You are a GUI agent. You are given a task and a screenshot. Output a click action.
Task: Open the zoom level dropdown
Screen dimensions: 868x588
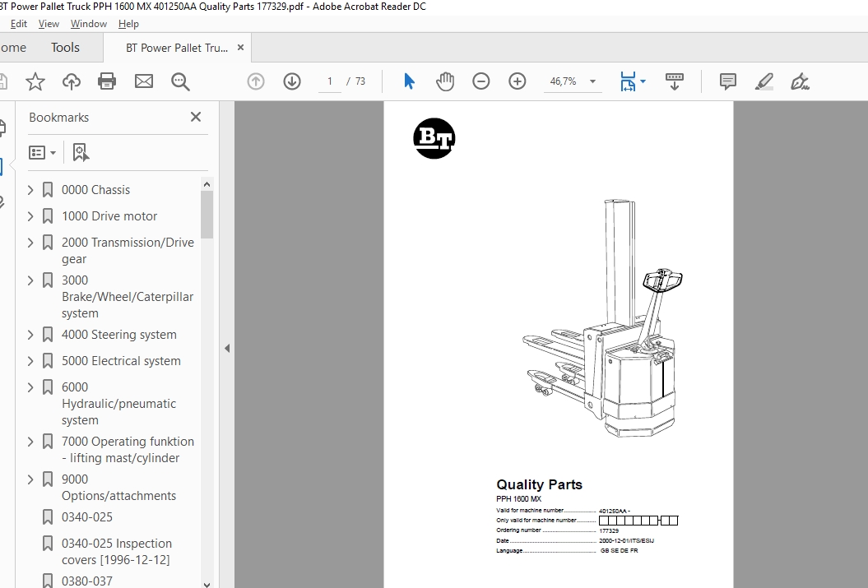point(593,82)
